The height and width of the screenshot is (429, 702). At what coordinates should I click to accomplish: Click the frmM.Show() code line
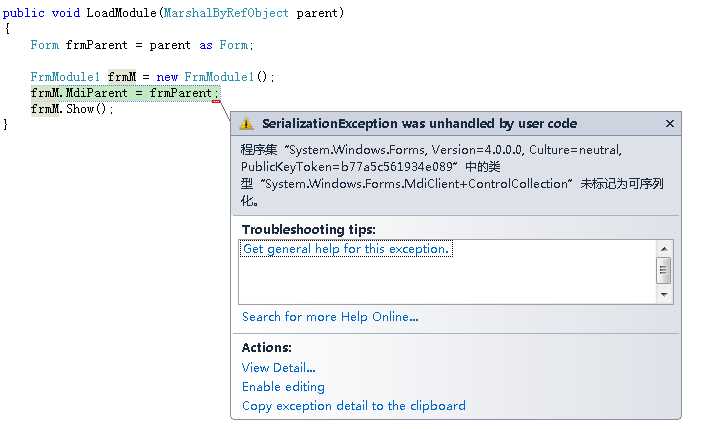72,108
